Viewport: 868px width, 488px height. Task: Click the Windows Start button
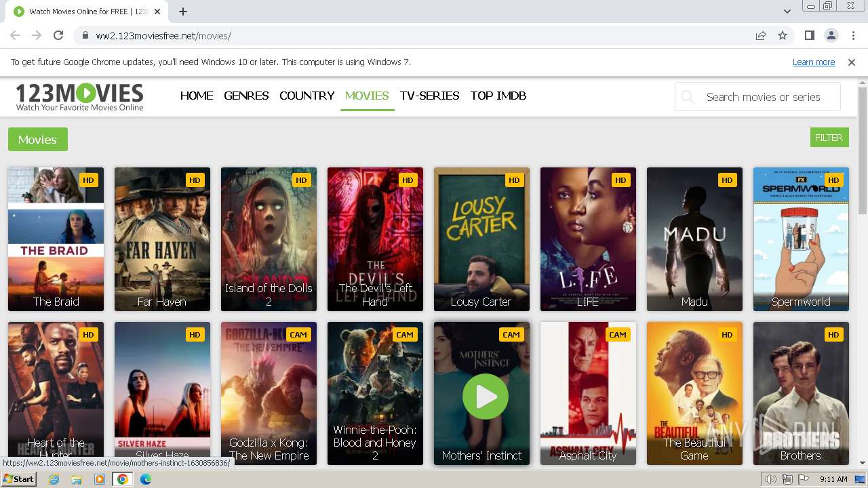coord(18,479)
